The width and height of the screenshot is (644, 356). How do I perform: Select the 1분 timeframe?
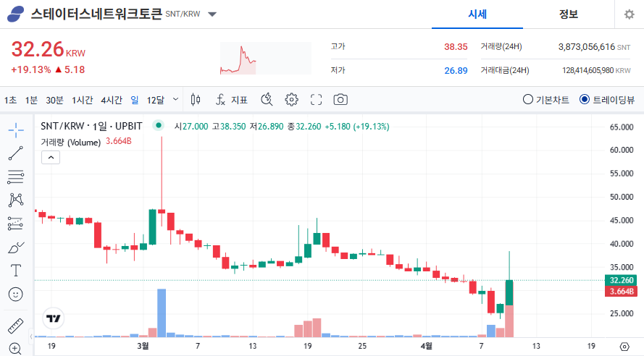[31, 100]
